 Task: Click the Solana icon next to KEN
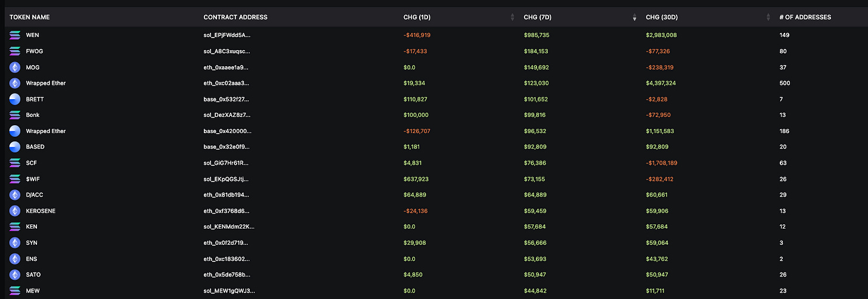point(15,227)
